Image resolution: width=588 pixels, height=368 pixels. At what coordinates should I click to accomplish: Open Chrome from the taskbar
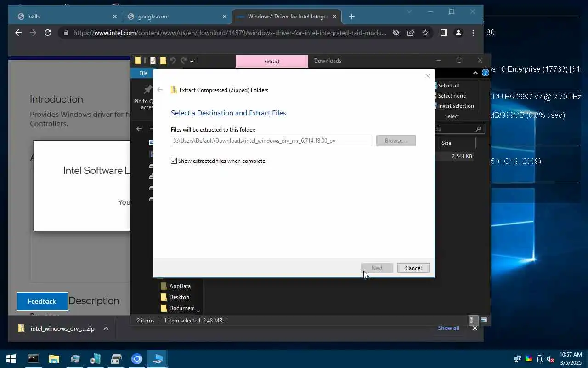[x=137, y=359]
